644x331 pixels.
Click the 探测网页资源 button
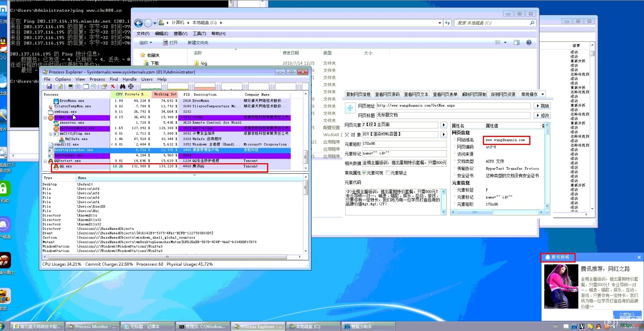(503, 94)
